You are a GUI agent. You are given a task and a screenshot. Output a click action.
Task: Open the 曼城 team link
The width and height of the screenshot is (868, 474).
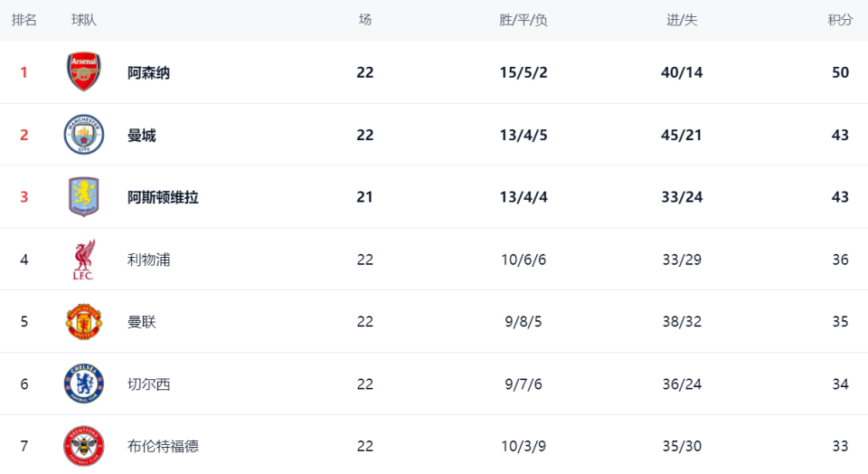142,135
